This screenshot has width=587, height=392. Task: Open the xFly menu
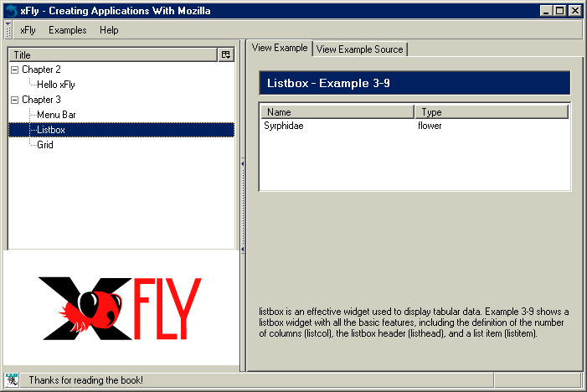coord(28,30)
